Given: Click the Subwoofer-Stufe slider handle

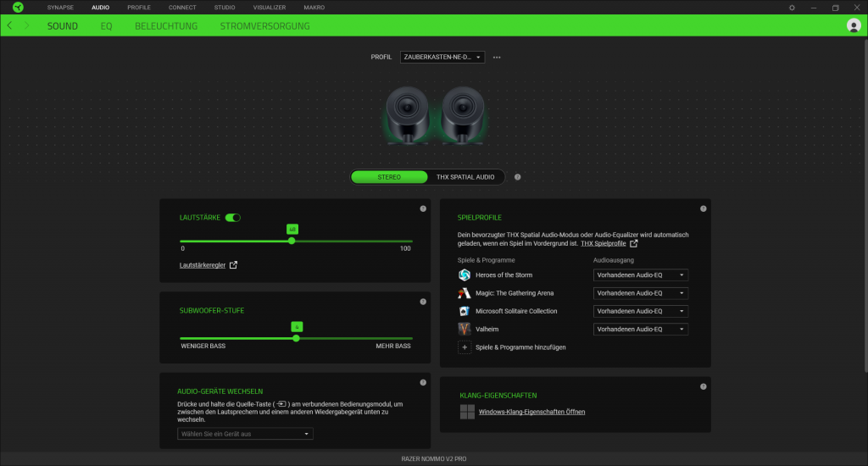Looking at the screenshot, I should tap(296, 338).
